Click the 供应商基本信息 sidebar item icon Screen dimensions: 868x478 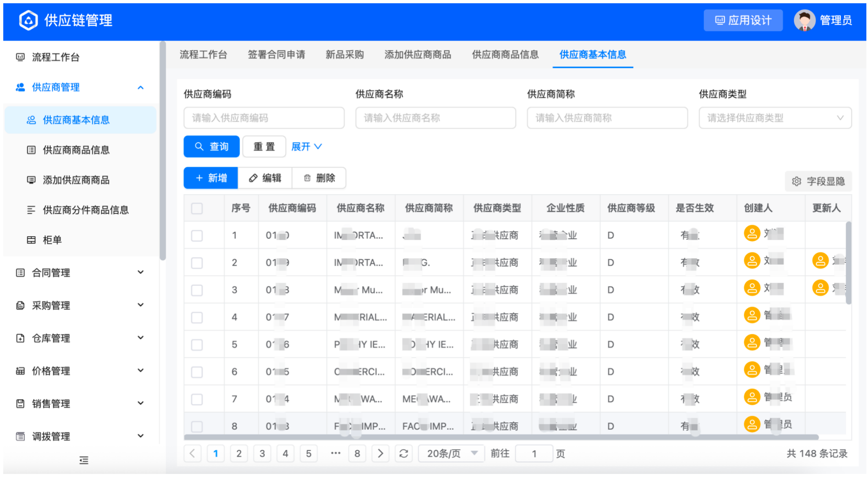click(31, 120)
